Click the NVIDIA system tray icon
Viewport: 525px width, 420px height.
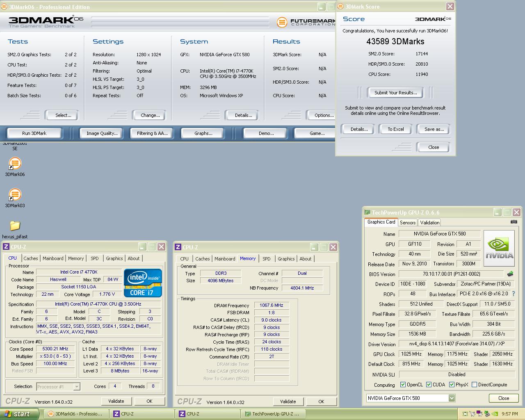(x=495, y=414)
